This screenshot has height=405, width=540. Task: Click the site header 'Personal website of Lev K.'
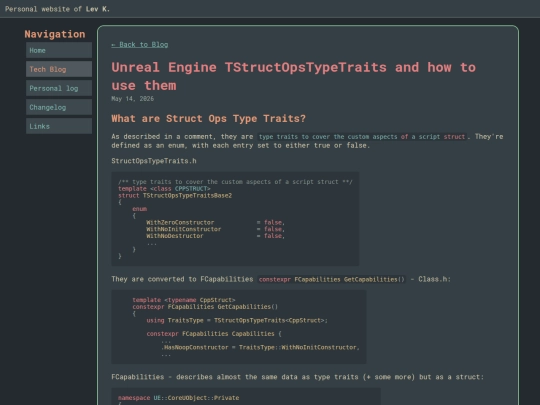coord(58,9)
